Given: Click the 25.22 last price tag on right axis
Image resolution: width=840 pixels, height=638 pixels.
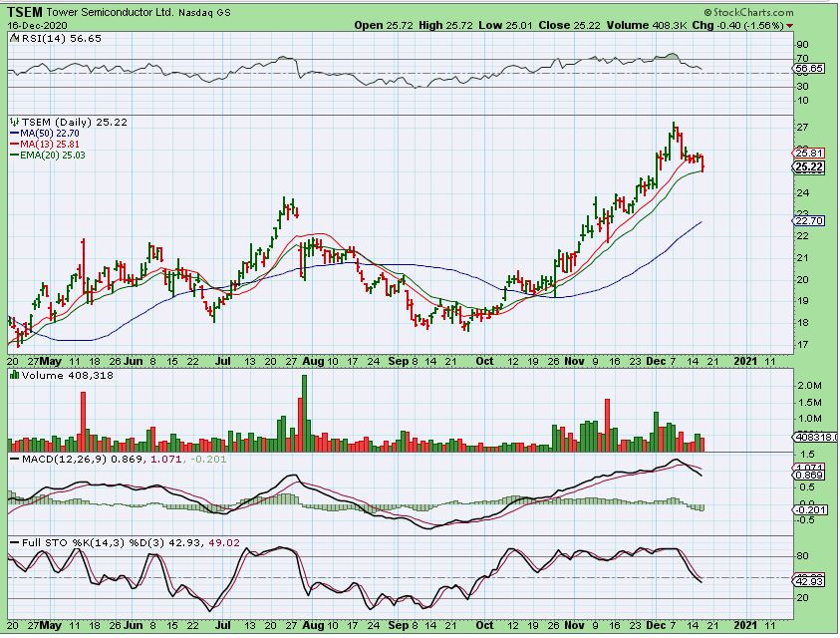Looking at the screenshot, I should tap(809, 167).
